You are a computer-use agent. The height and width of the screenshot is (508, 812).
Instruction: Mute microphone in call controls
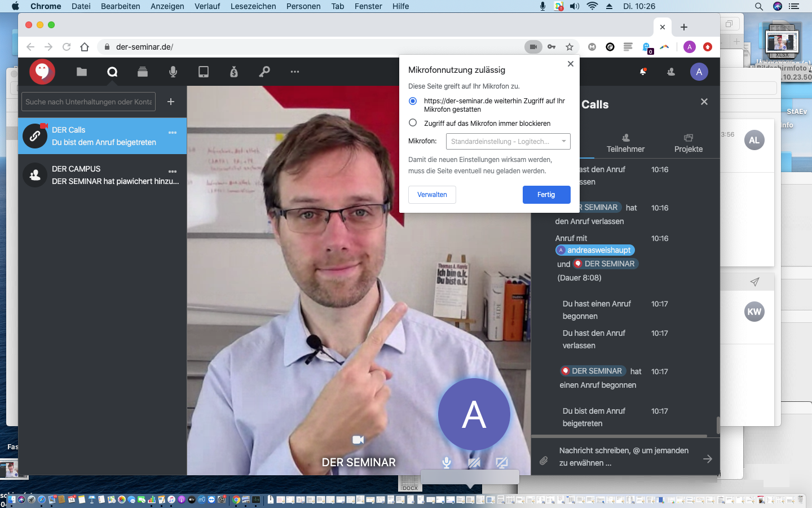click(x=447, y=463)
